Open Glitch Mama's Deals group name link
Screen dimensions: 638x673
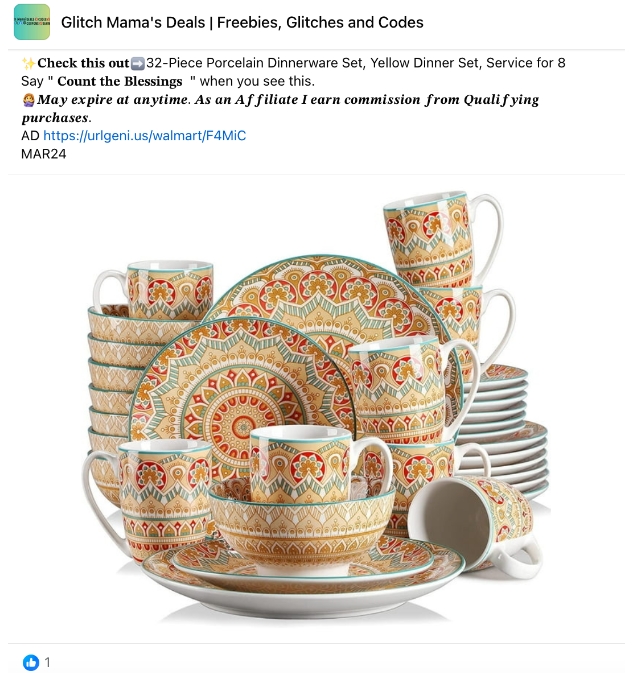(x=242, y=22)
